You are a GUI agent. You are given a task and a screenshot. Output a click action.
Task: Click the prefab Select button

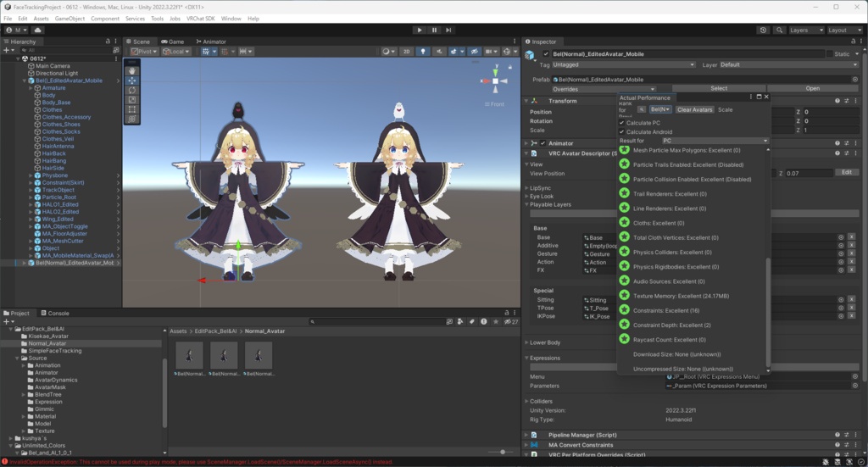pyautogui.click(x=719, y=88)
